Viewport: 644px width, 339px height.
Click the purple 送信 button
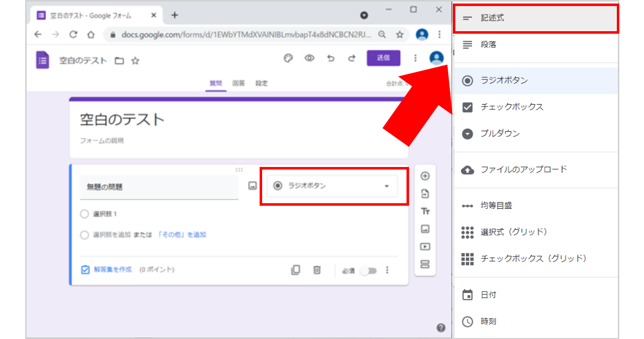coord(383,58)
